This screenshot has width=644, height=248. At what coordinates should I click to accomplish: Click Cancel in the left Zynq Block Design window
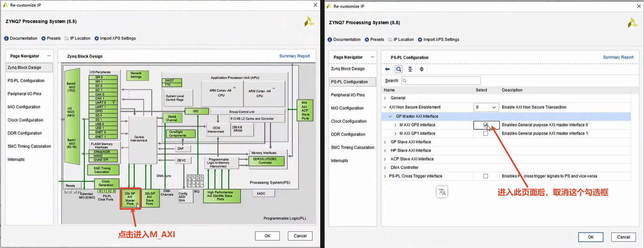pyautogui.click(x=300, y=236)
